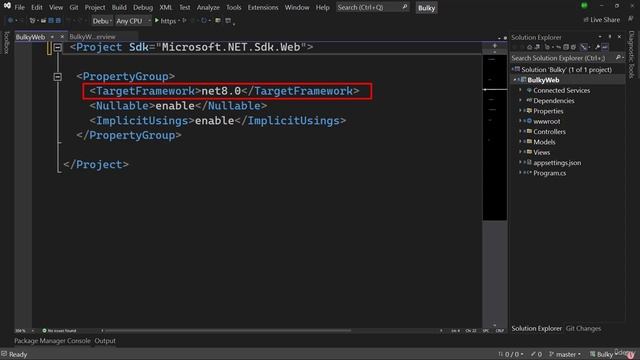Collapse the BulkyWeb project node
Viewport: 640px width, 360px height.
tap(515, 80)
